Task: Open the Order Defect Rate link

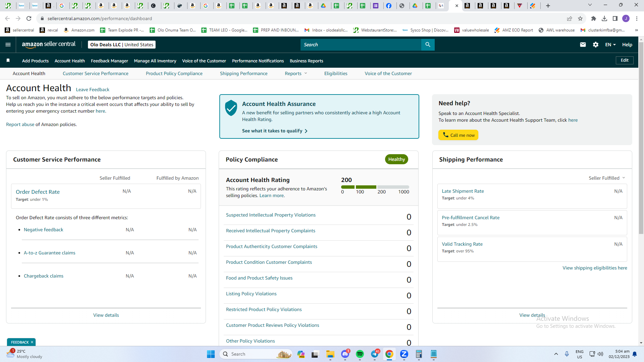Action: (38, 192)
